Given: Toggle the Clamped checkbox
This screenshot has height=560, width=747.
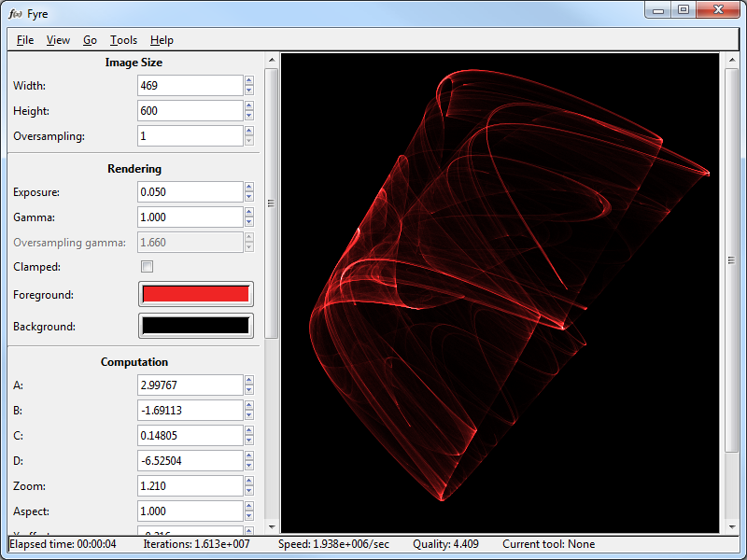Looking at the screenshot, I should 147,267.
